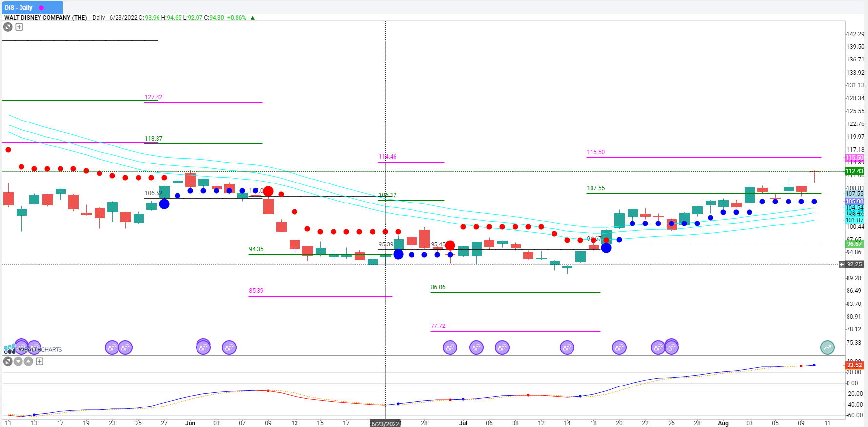The width and height of the screenshot is (868, 427).
Task: Open sentiment thumbs marker under May 23
Action: (x=112, y=347)
